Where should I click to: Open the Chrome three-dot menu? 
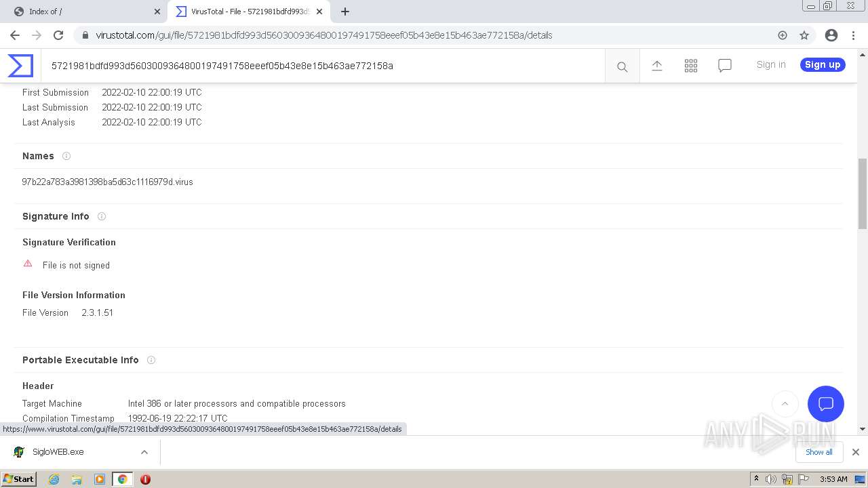853,35
